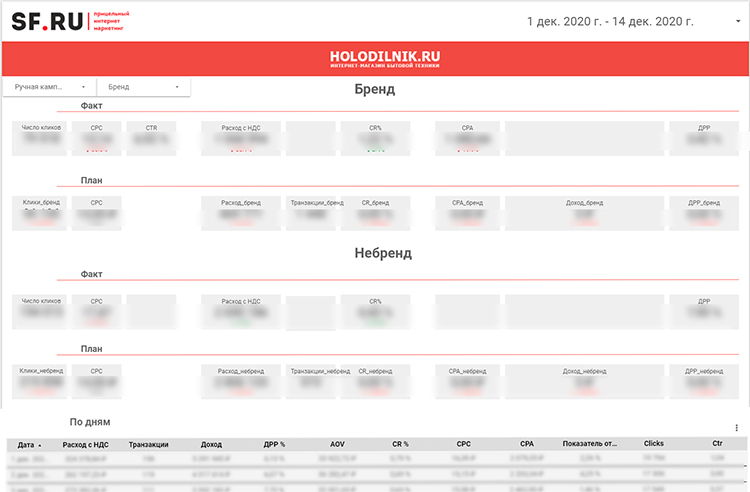Sort table by CPA column header
The height and width of the screenshot is (492, 750).
[527, 444]
